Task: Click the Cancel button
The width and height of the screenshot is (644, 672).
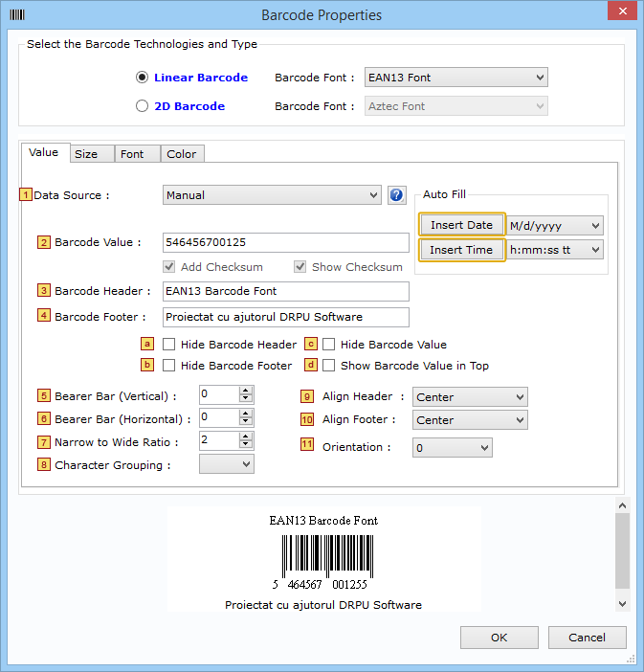Action: click(587, 638)
